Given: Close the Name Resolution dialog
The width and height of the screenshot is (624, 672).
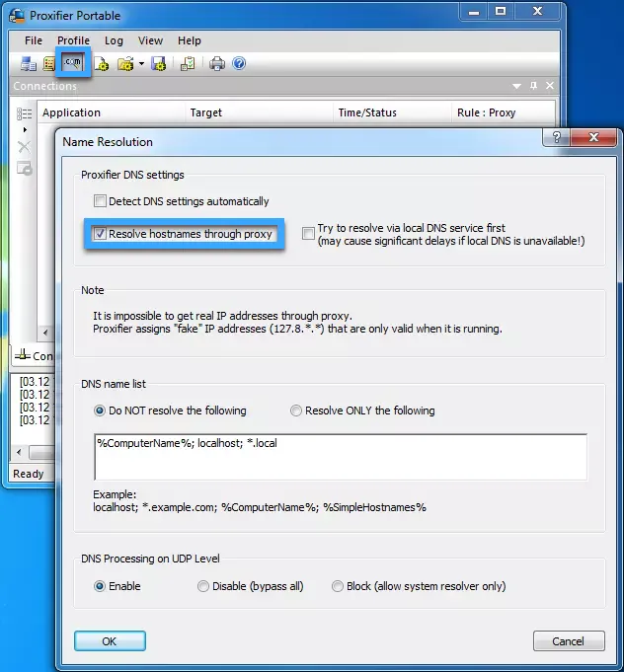Looking at the screenshot, I should (x=594, y=137).
